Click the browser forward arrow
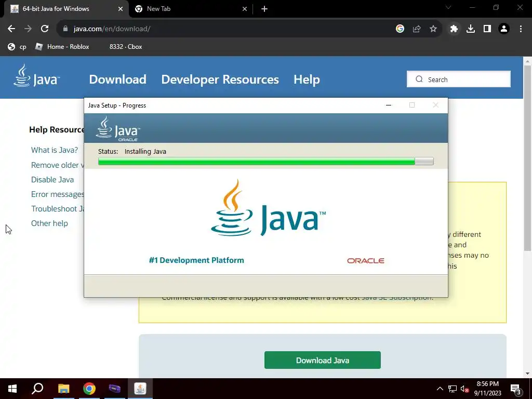This screenshot has width=532, height=399. tap(28, 29)
